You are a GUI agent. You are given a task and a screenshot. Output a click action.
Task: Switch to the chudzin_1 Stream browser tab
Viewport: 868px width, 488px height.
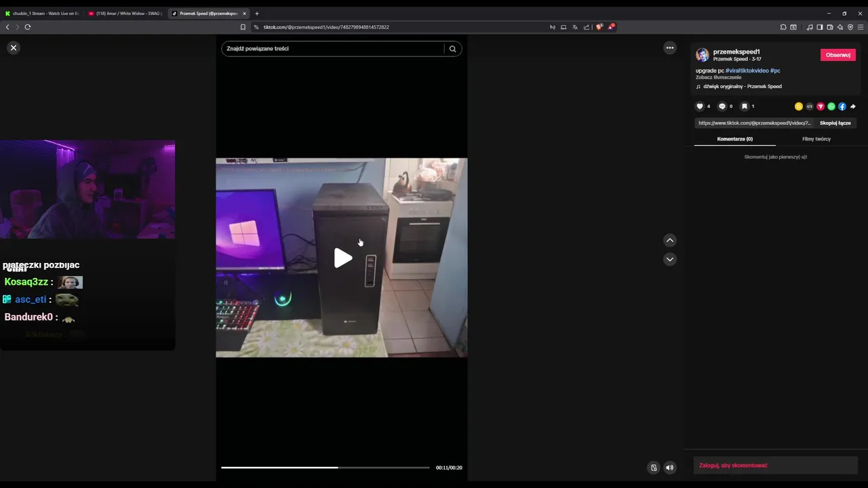42,14
